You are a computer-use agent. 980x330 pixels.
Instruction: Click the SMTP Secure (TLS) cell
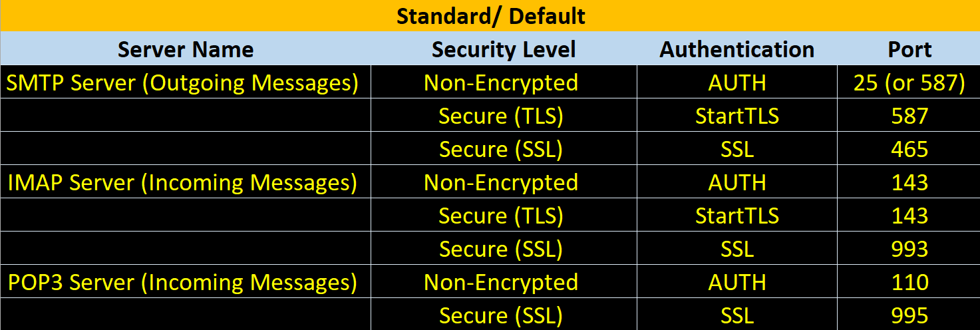(504, 116)
